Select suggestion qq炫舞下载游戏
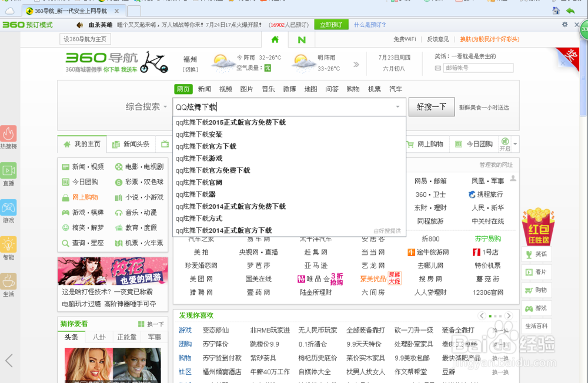The width and height of the screenshot is (588, 383). pyautogui.click(x=289, y=158)
